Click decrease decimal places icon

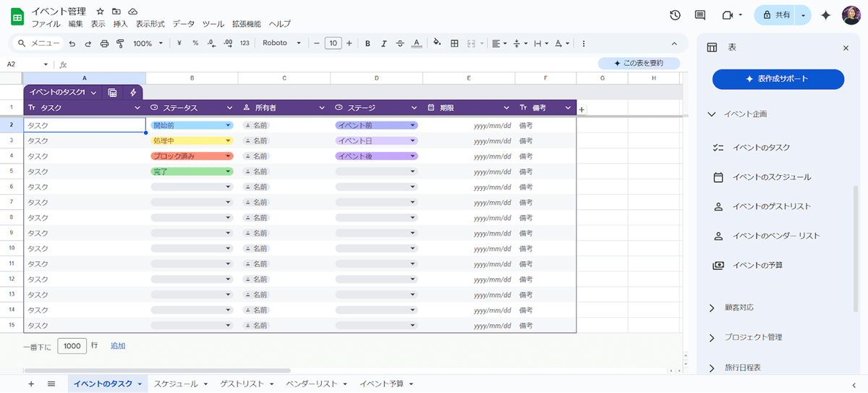(211, 43)
